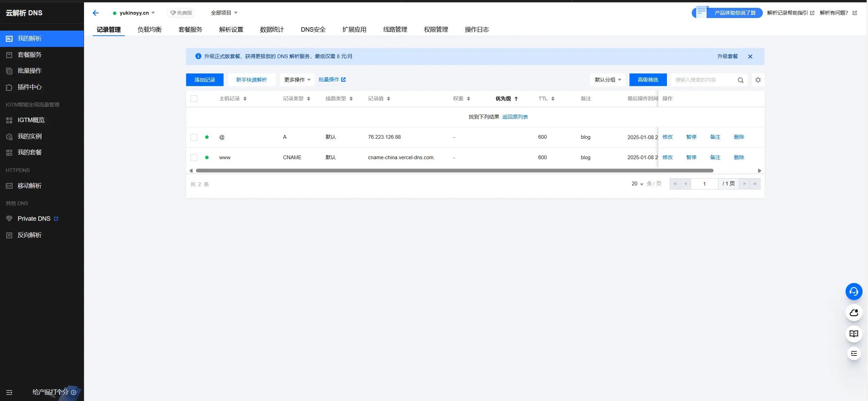Click the cloud assistant floating icon
The image size is (868, 401).
(x=854, y=313)
